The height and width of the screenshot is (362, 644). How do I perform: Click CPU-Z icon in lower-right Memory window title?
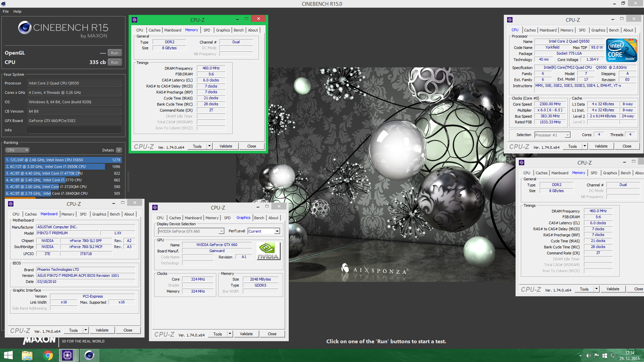coord(522,163)
